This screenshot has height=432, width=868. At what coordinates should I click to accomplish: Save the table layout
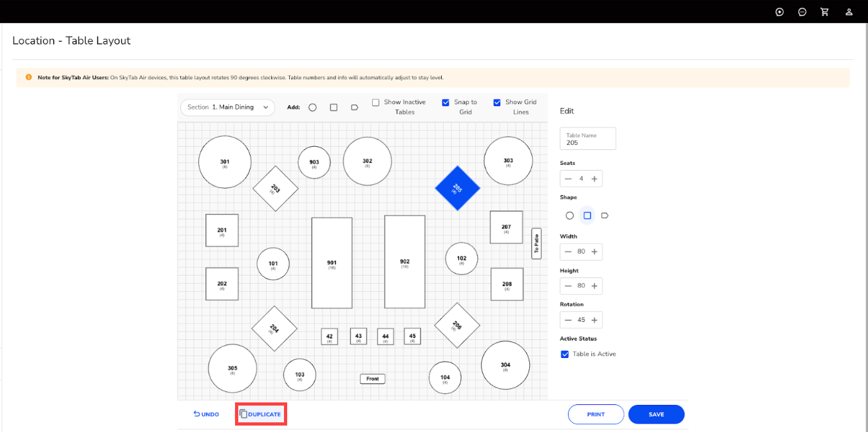click(x=656, y=414)
